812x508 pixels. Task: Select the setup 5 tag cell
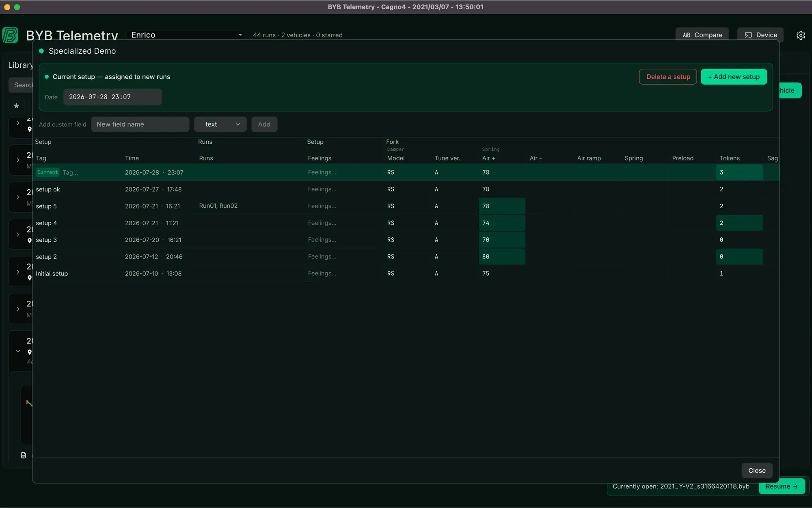[x=46, y=206]
